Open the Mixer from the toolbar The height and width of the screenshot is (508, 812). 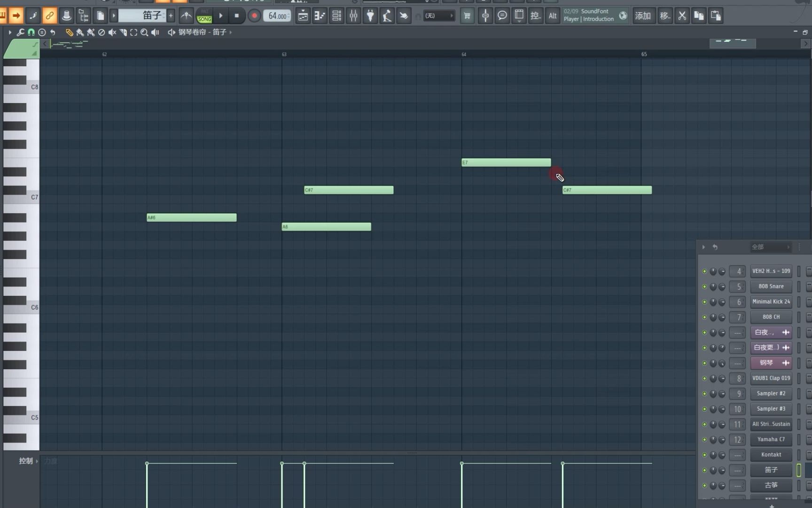tap(353, 16)
